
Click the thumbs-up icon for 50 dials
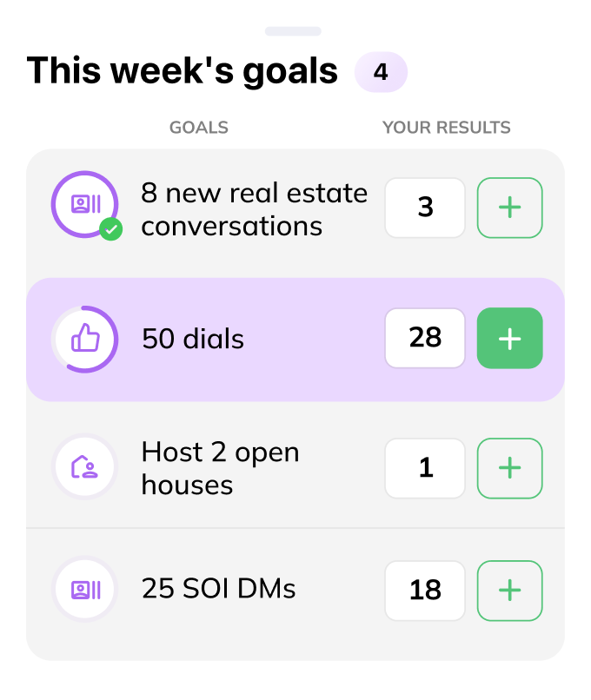pos(84,340)
